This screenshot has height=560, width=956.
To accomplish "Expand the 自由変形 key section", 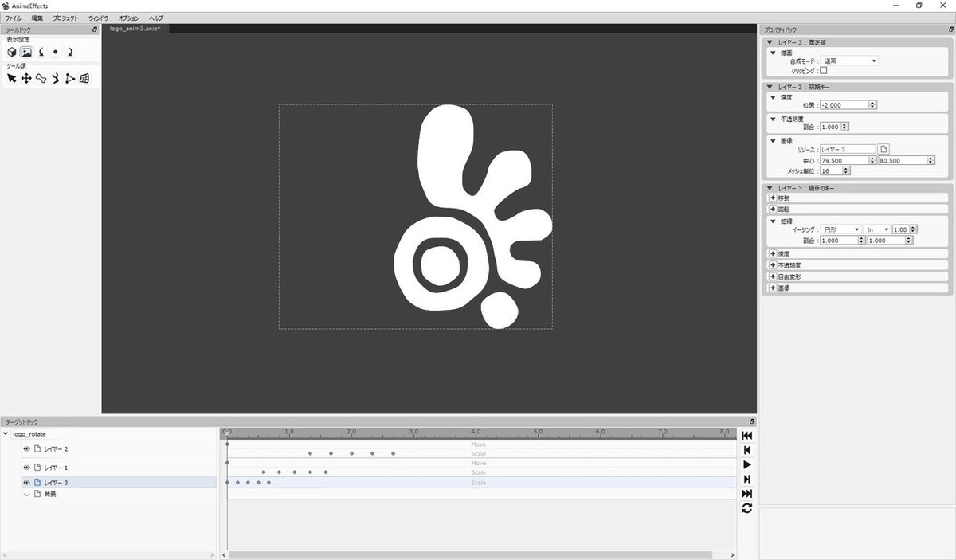I will [772, 276].
